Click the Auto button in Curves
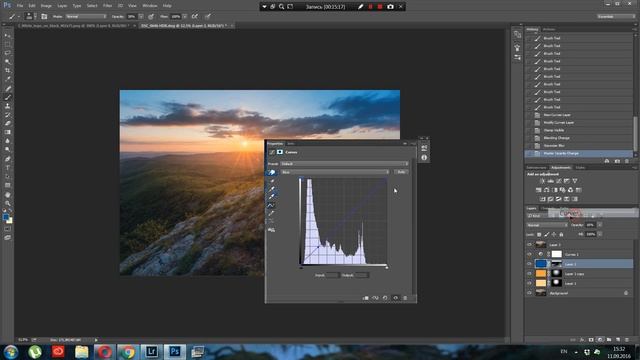The width and height of the screenshot is (640, 360). pyautogui.click(x=401, y=172)
